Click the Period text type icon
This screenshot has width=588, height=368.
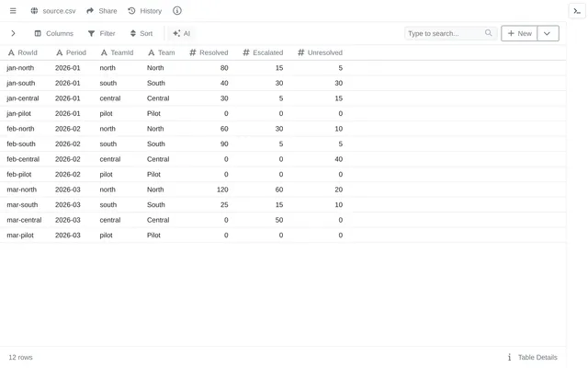tap(59, 52)
